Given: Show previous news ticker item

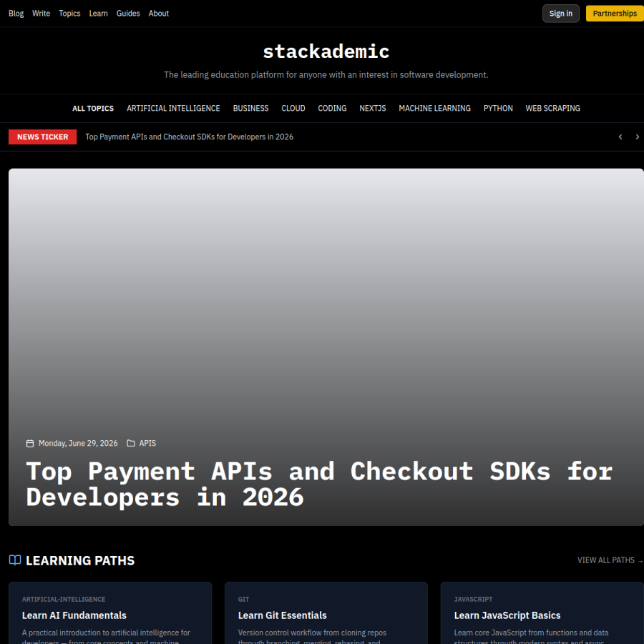Looking at the screenshot, I should (620, 137).
